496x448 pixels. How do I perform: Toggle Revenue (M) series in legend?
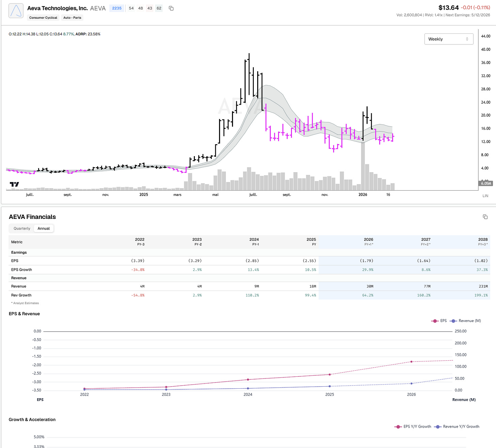click(465, 321)
